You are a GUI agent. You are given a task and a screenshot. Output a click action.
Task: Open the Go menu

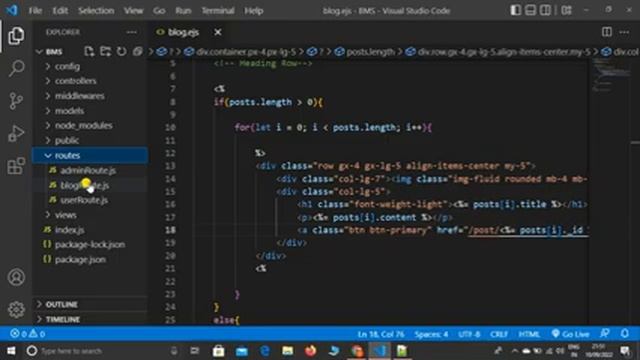click(x=159, y=11)
